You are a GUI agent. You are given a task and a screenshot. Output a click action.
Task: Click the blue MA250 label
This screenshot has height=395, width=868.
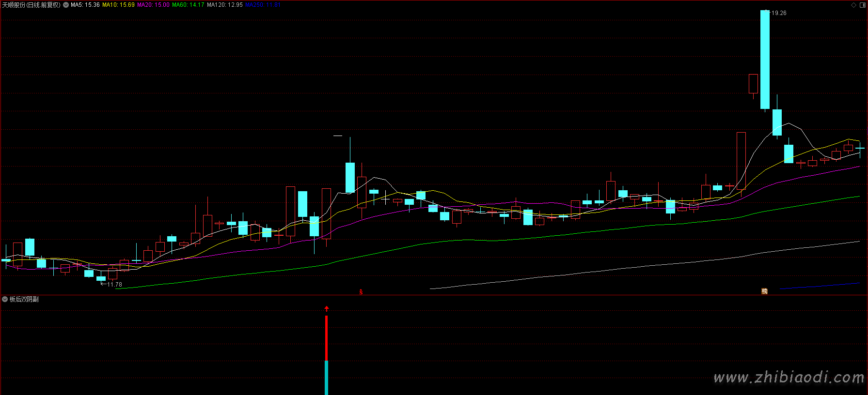tap(263, 5)
